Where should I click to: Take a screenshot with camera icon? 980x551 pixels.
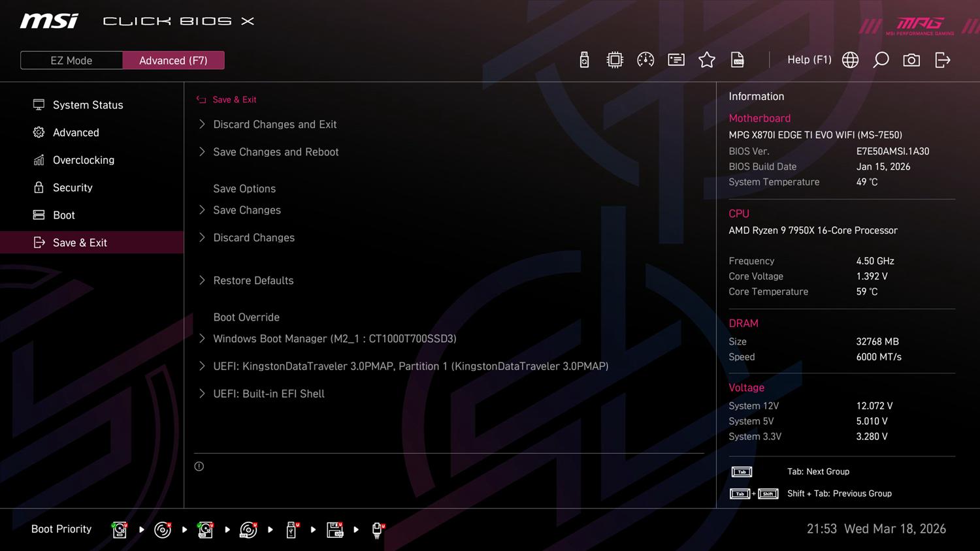[911, 60]
